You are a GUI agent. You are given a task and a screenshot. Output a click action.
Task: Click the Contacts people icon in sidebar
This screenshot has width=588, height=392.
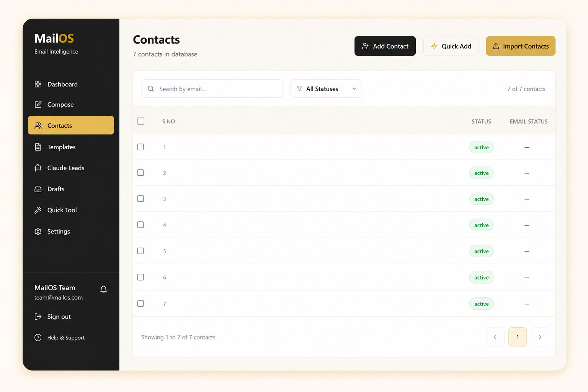38,126
